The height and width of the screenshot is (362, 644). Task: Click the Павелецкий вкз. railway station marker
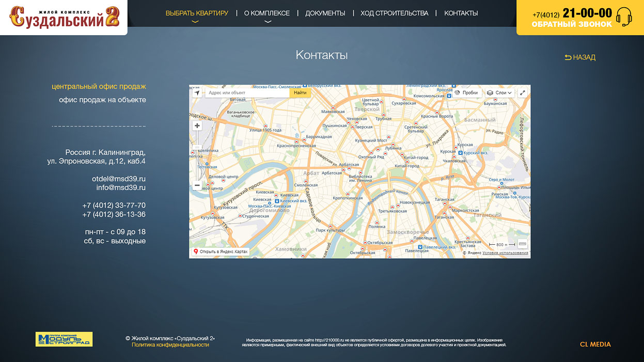(x=420, y=247)
